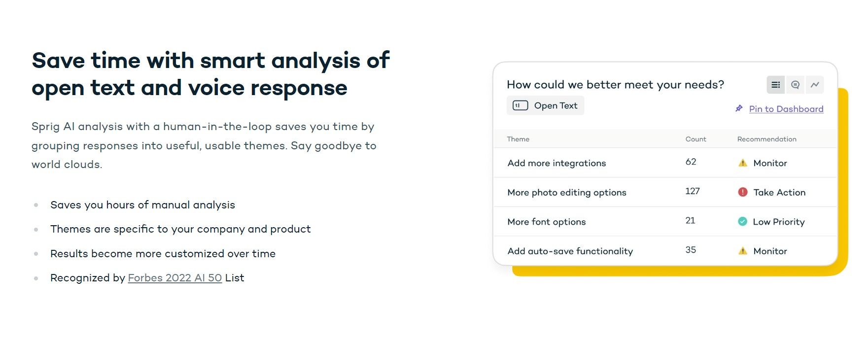Select the list view icon
The image size is (868, 341).
[775, 85]
